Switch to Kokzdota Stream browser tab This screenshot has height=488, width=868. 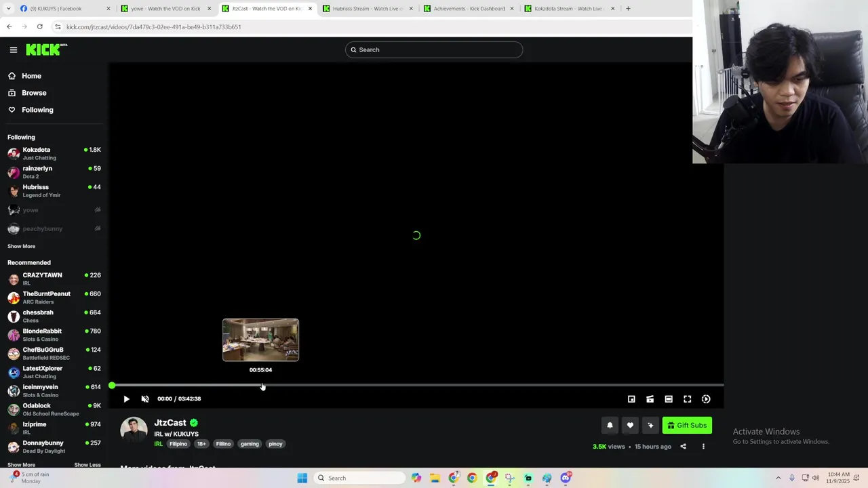tap(570, 9)
